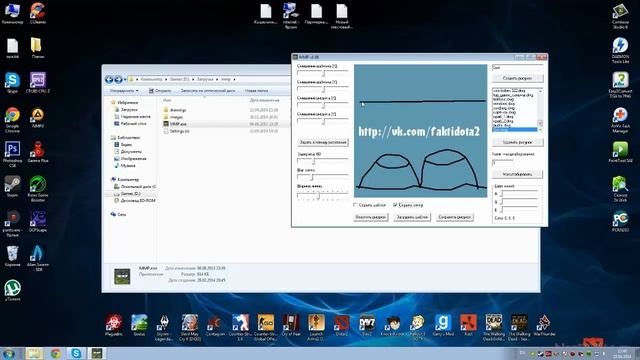The image size is (640, 360).
Task: Select the Steam desktop icon
Action: [12, 187]
